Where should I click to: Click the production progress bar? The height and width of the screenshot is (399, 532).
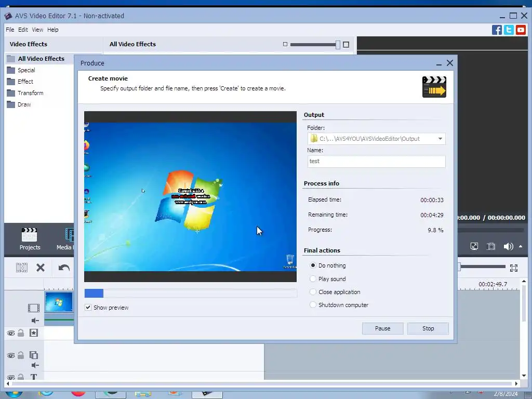191,293
